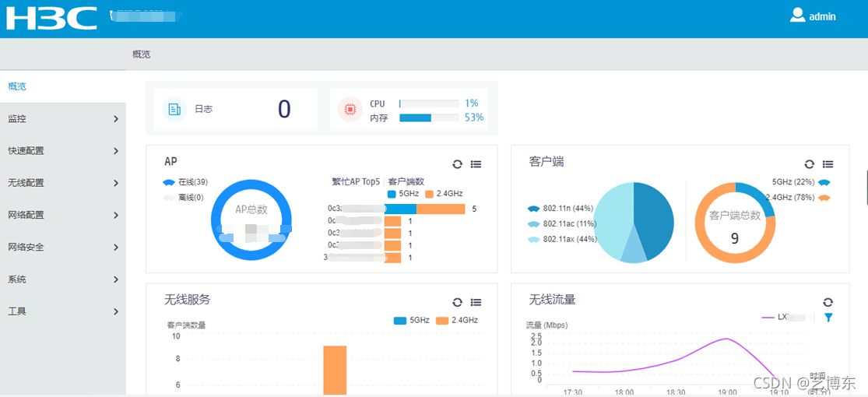Click the CPU usage bar
This screenshot has width=868, height=397.
click(x=429, y=104)
